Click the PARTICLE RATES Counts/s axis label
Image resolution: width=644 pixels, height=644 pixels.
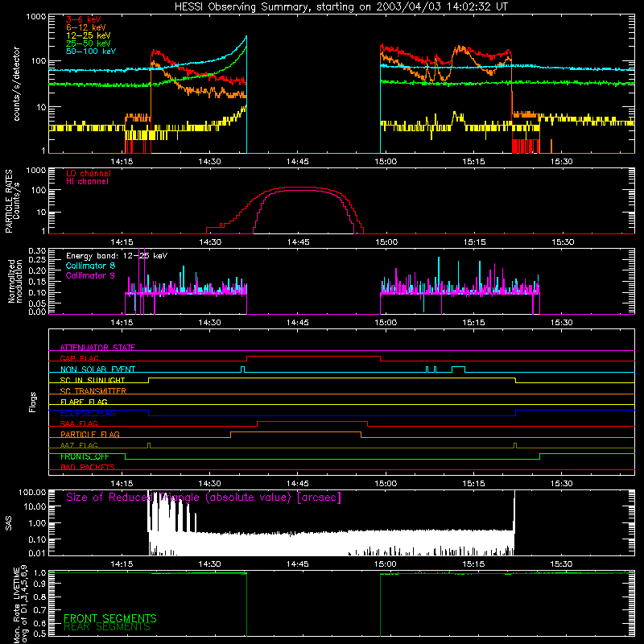point(12,201)
